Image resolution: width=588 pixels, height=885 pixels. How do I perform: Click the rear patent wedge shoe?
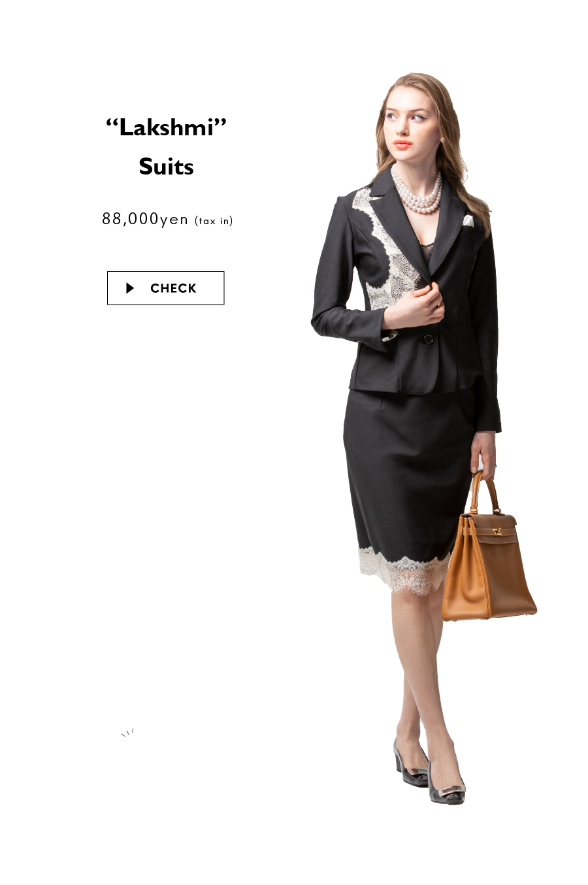coord(410,765)
